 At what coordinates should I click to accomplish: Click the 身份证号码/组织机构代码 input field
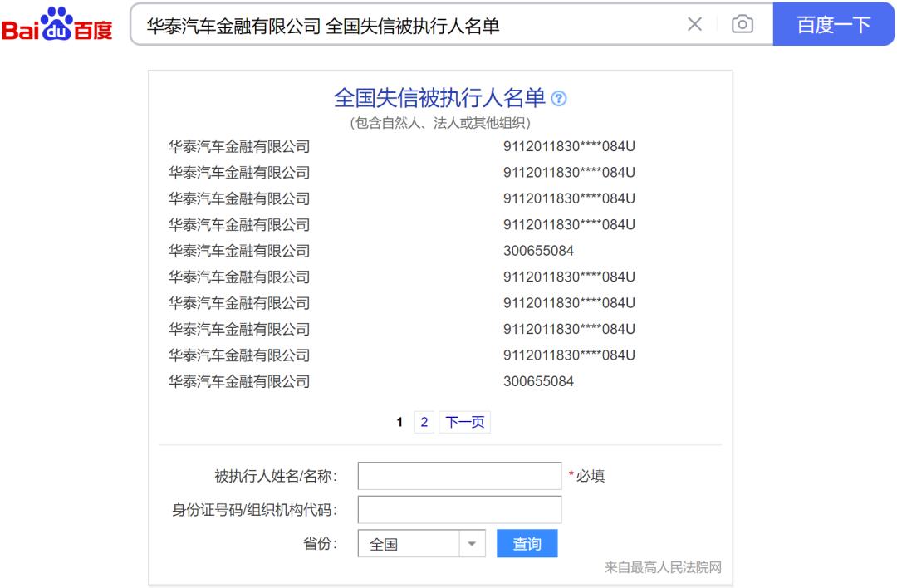pyautogui.click(x=458, y=509)
